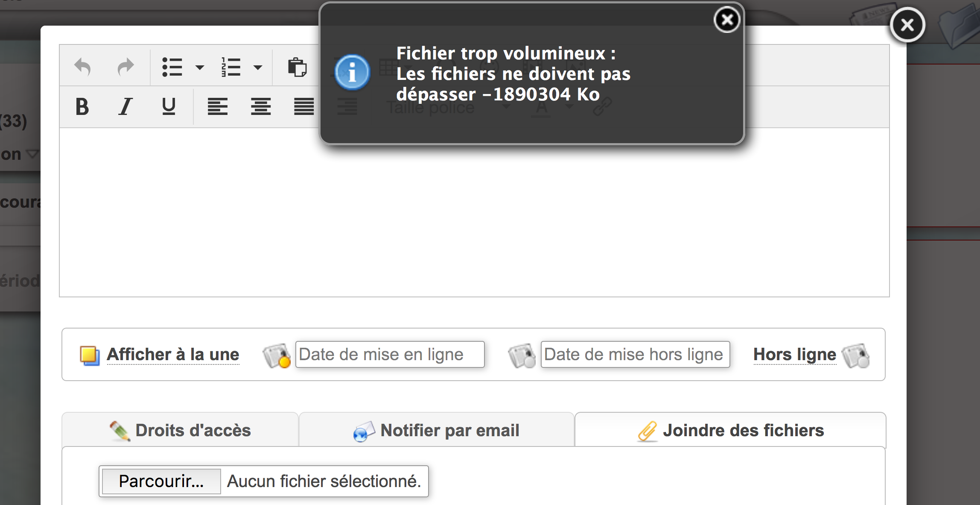Screen dimensions: 980x505
Task: Click the paste clipboard icon
Action: tap(297, 67)
